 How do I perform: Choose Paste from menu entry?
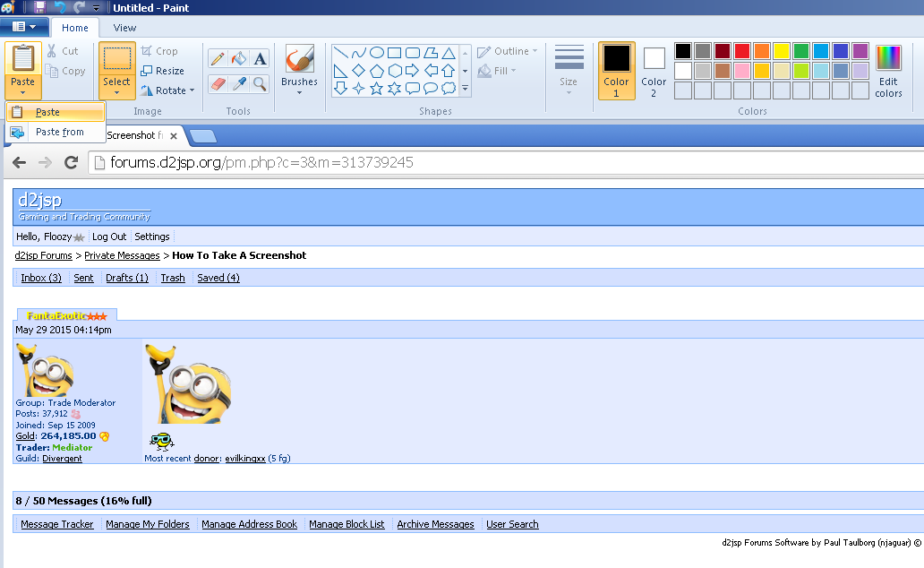[x=56, y=132]
